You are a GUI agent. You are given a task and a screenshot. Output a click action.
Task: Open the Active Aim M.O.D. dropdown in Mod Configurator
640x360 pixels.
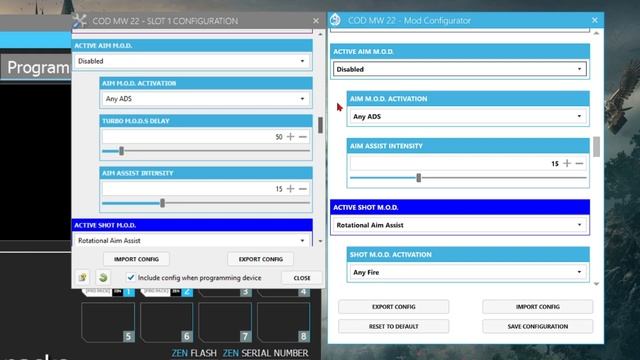click(460, 69)
